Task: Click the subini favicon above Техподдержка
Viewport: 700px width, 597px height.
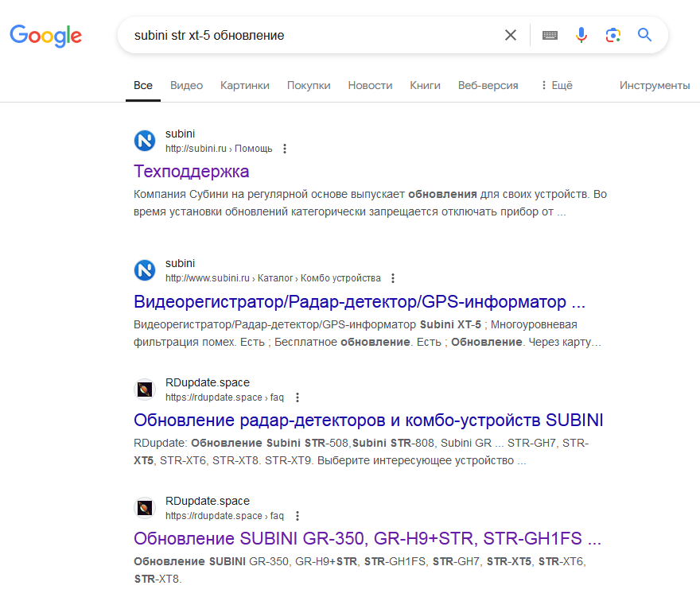Action: [145, 141]
